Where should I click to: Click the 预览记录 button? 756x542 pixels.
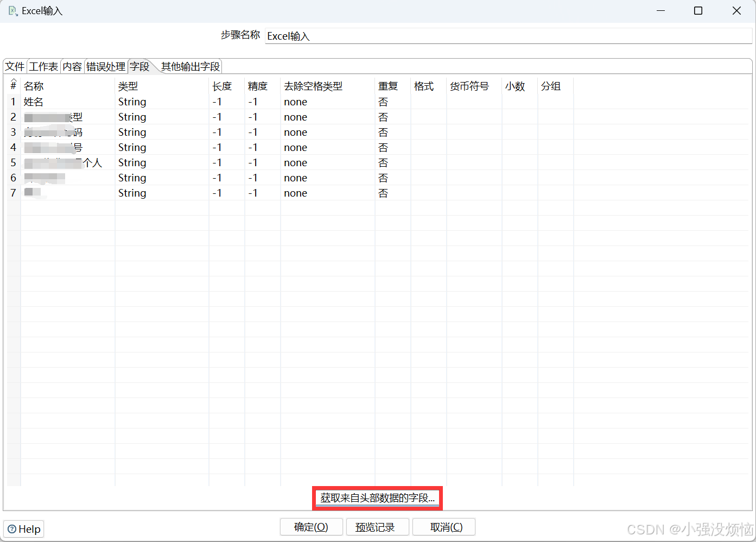pos(377,526)
